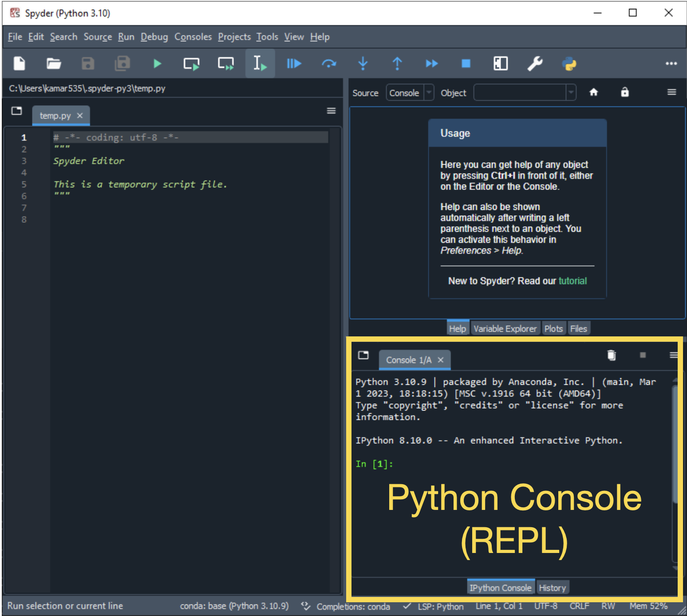The height and width of the screenshot is (616, 687).
Task: Save file using the floppy disk icon
Action: [88, 63]
